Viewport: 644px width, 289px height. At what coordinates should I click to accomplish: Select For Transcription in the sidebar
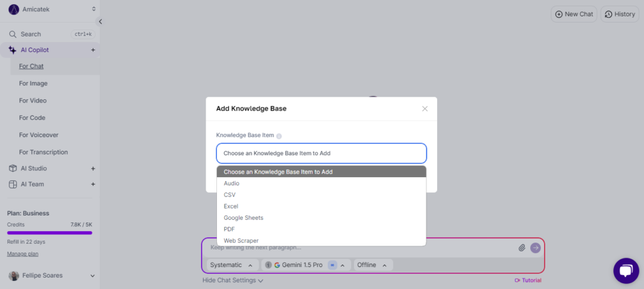pos(43,152)
